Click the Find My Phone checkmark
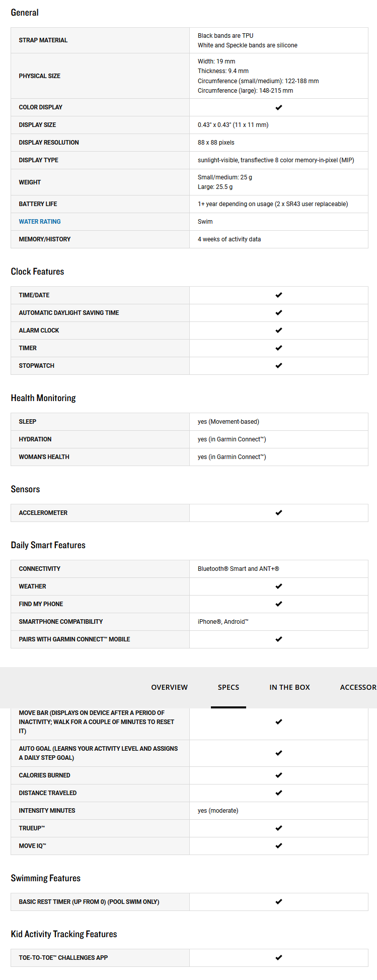Viewport: 377px width, 980px height. point(279,604)
